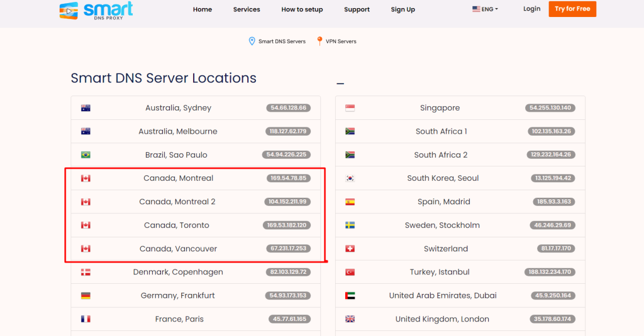Click the Sydney IP 54.66.128.66
Viewport: 644px width, 336px height.
point(288,108)
